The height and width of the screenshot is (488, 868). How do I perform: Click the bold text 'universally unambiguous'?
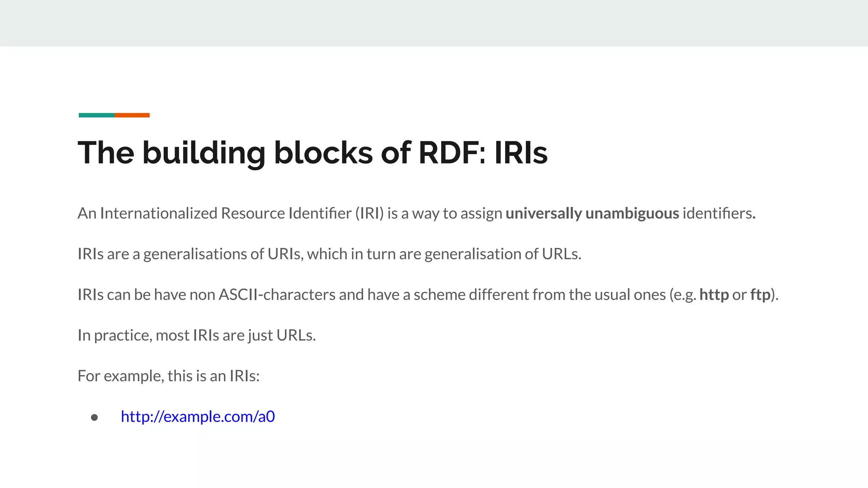[592, 213]
